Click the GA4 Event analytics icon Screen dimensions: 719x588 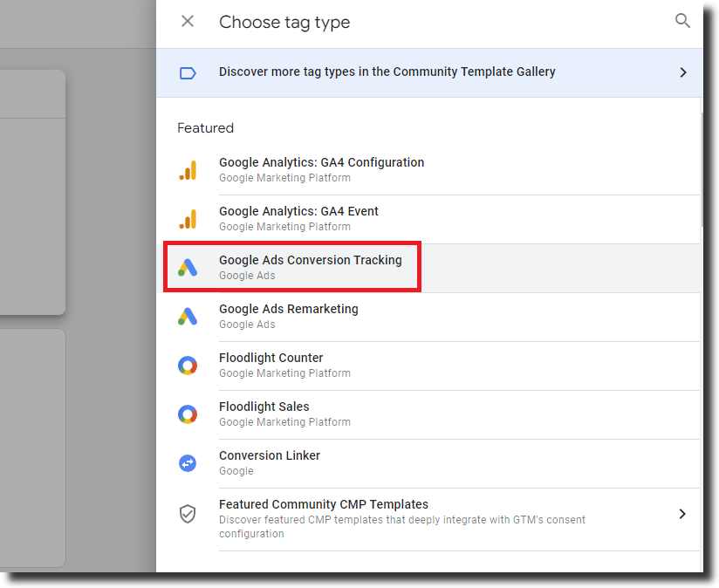click(188, 218)
